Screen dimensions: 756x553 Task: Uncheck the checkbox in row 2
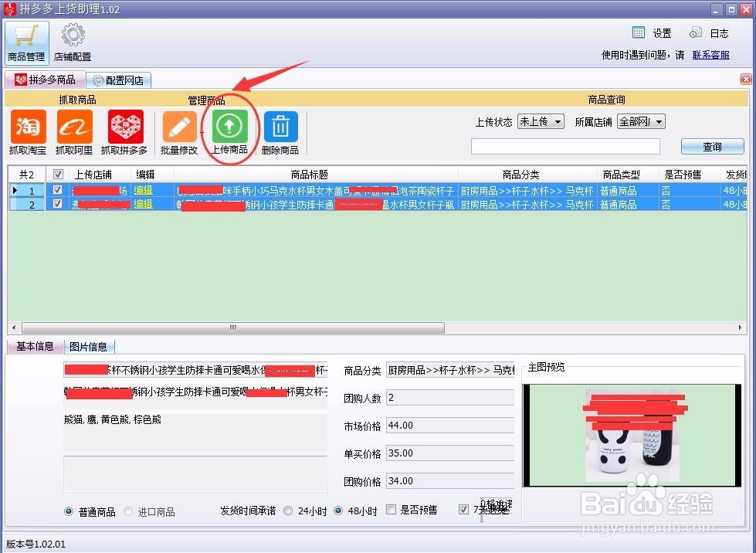[57, 203]
